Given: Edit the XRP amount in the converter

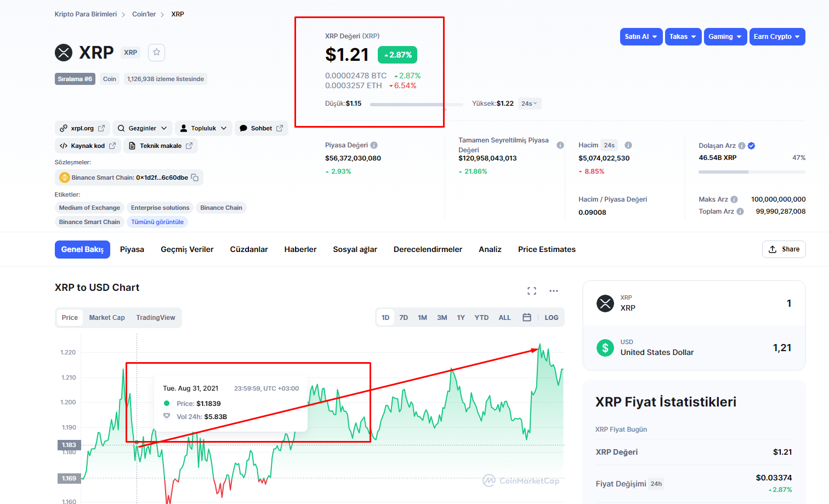Looking at the screenshot, I should [788, 303].
